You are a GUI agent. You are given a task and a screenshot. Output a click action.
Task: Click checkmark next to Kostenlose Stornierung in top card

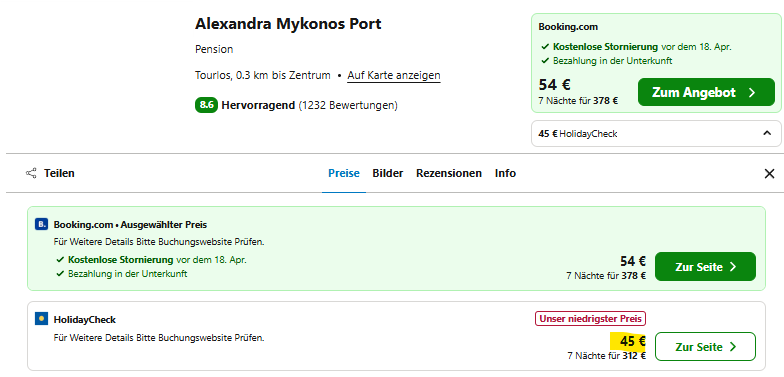pyautogui.click(x=545, y=47)
